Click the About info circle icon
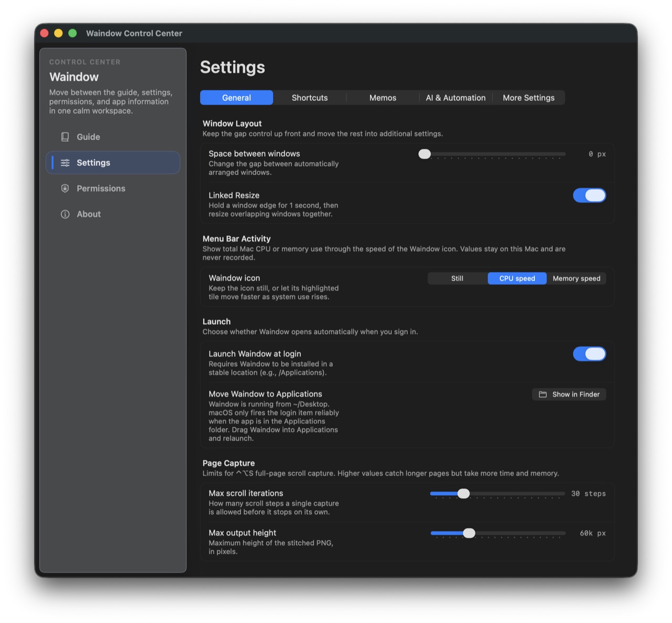 coord(65,214)
